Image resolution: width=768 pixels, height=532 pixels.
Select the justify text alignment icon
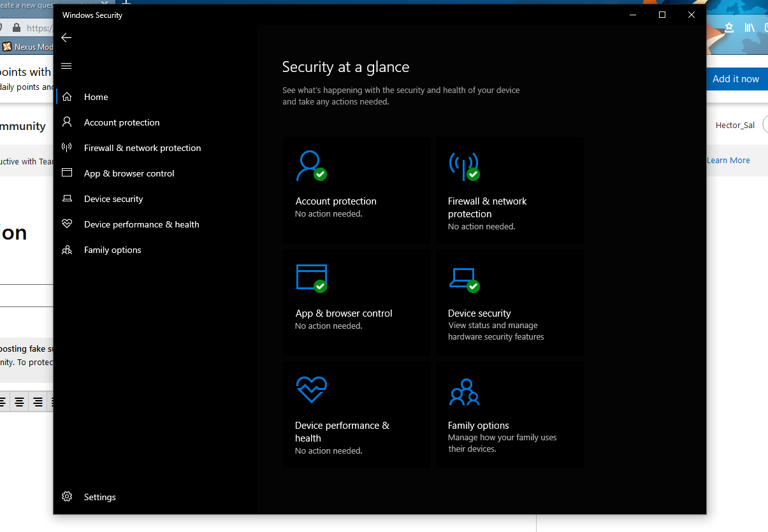click(52, 402)
